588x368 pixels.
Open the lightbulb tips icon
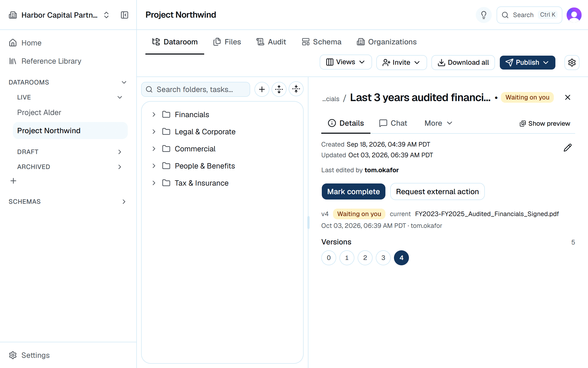pyautogui.click(x=484, y=15)
